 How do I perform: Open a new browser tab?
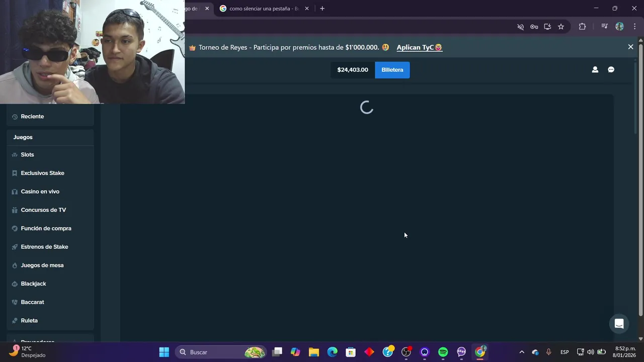click(x=323, y=9)
